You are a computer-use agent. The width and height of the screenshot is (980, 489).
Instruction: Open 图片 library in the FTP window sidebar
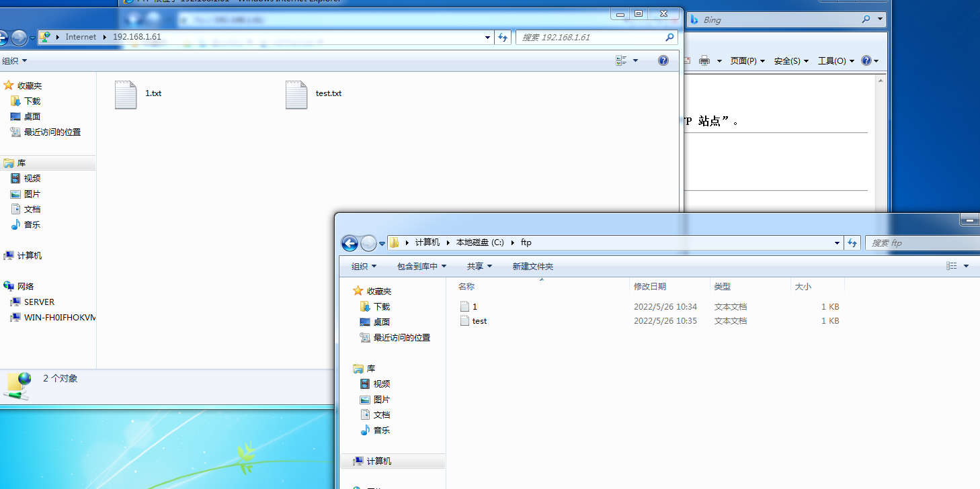pos(26,193)
